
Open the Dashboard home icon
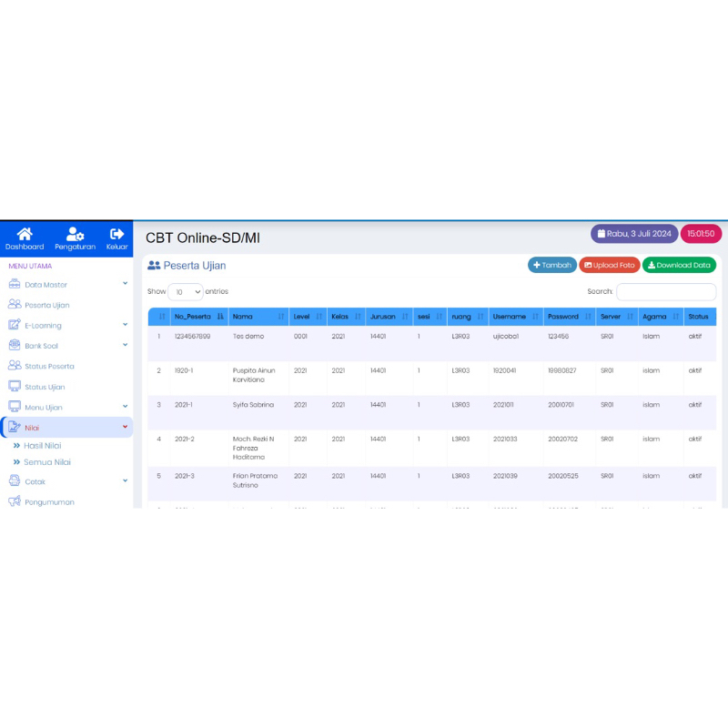click(25, 235)
